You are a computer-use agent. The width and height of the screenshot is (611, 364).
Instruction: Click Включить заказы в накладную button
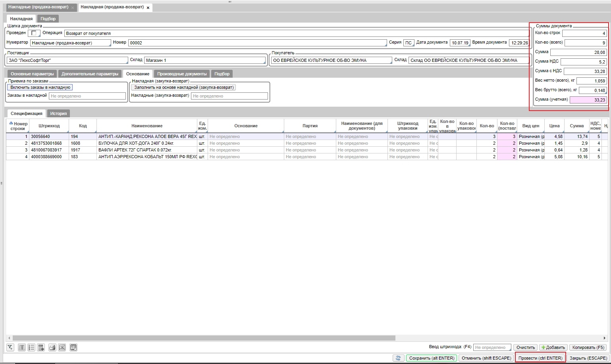[x=40, y=87]
